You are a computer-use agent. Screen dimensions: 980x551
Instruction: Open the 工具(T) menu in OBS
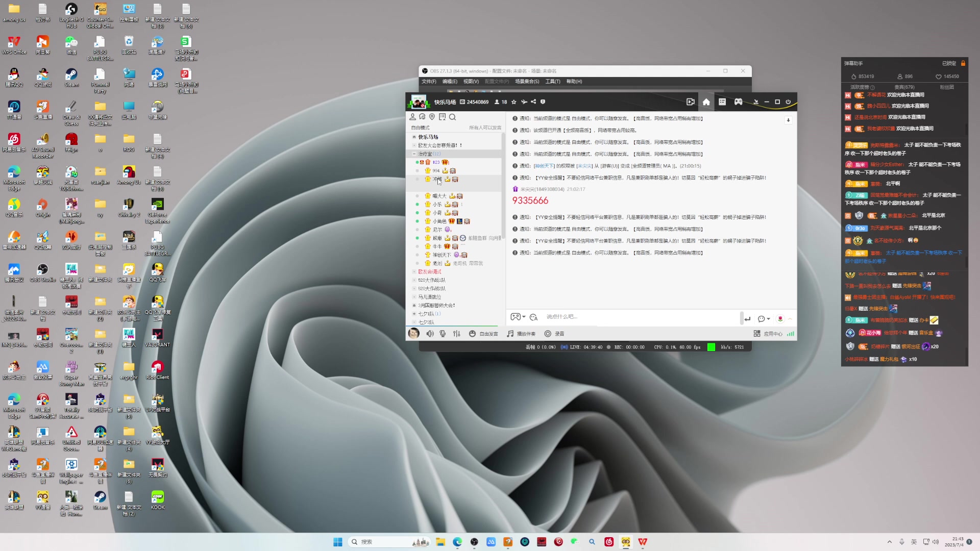pyautogui.click(x=553, y=82)
